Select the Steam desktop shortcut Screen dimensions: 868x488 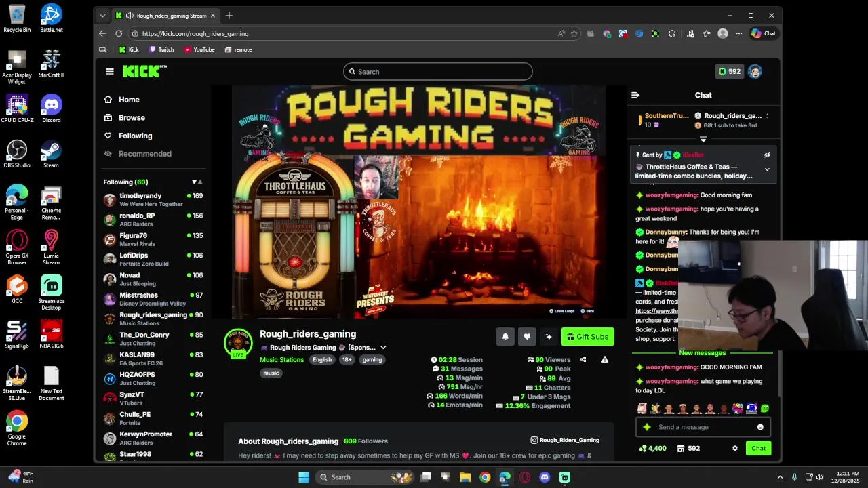pos(51,154)
